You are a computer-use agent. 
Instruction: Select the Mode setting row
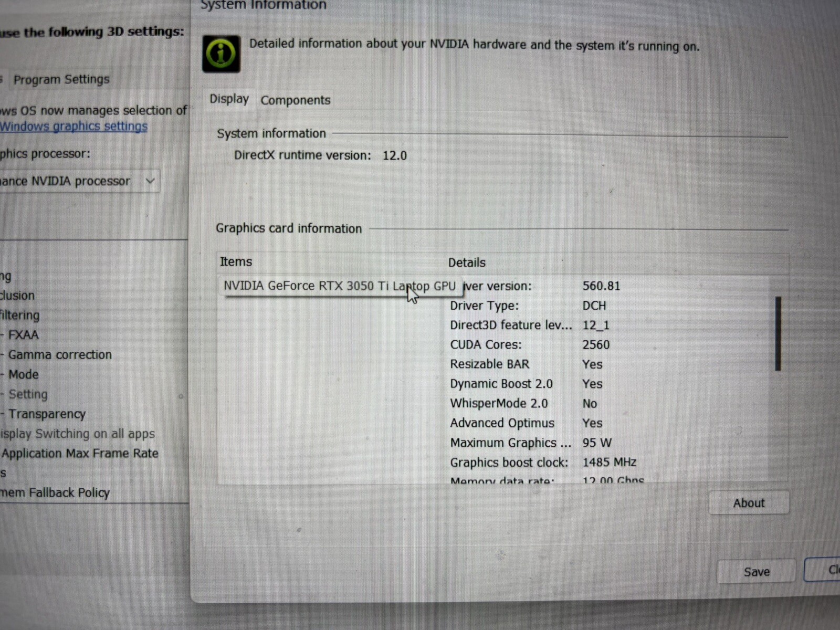pyautogui.click(x=23, y=374)
